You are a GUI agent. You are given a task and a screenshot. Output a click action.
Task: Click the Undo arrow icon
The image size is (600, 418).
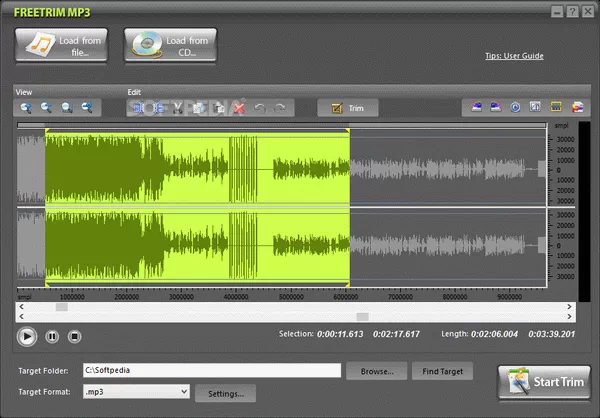click(260, 107)
